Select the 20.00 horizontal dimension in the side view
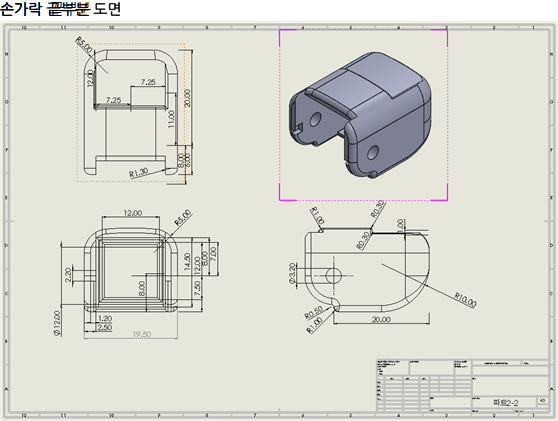 point(381,319)
